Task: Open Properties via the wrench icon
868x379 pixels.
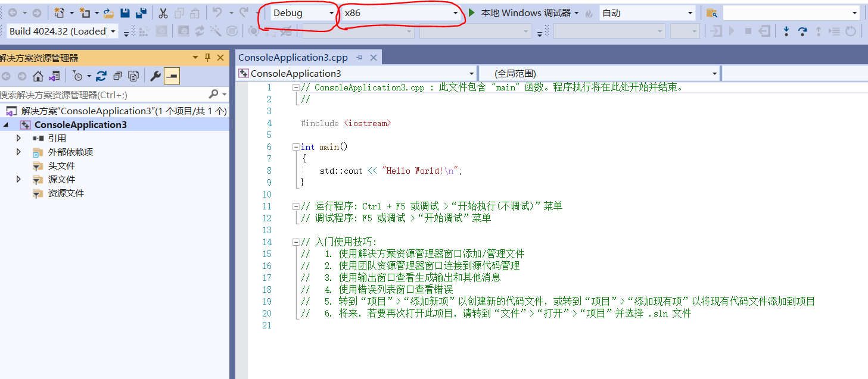Action: [x=155, y=76]
